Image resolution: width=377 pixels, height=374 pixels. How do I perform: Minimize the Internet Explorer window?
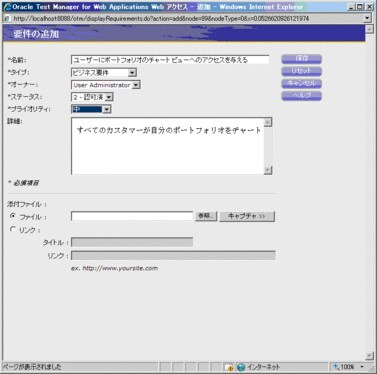[351, 7]
